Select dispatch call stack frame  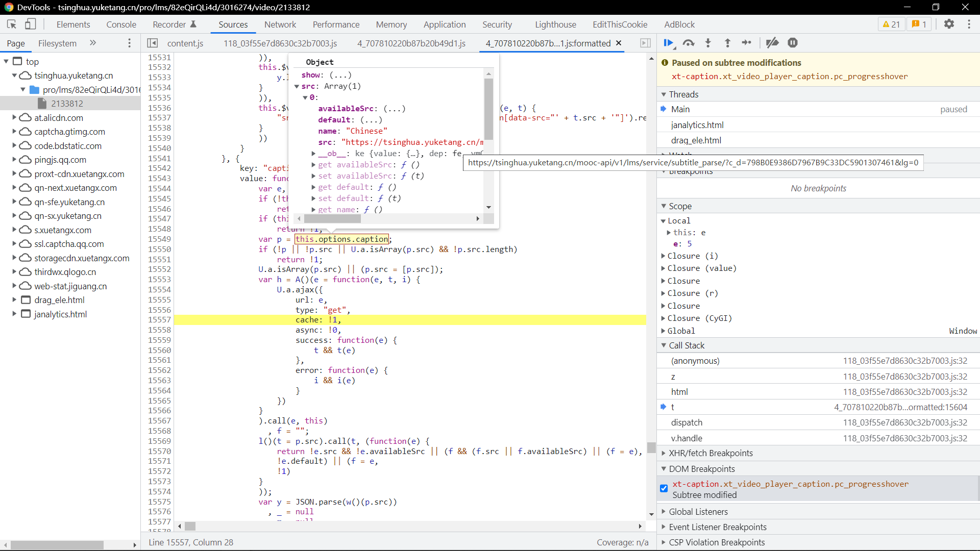coord(687,422)
